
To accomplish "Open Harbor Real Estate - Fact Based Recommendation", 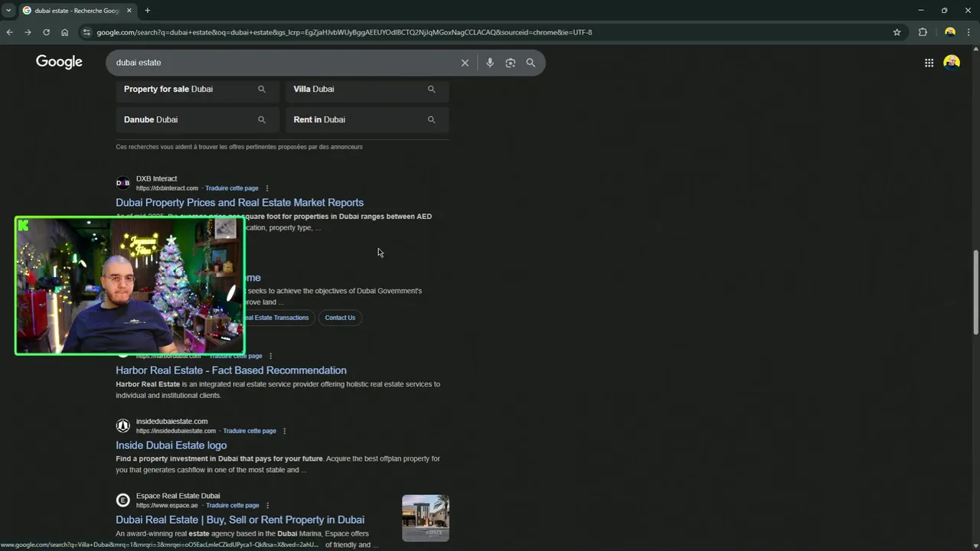I will [231, 370].
